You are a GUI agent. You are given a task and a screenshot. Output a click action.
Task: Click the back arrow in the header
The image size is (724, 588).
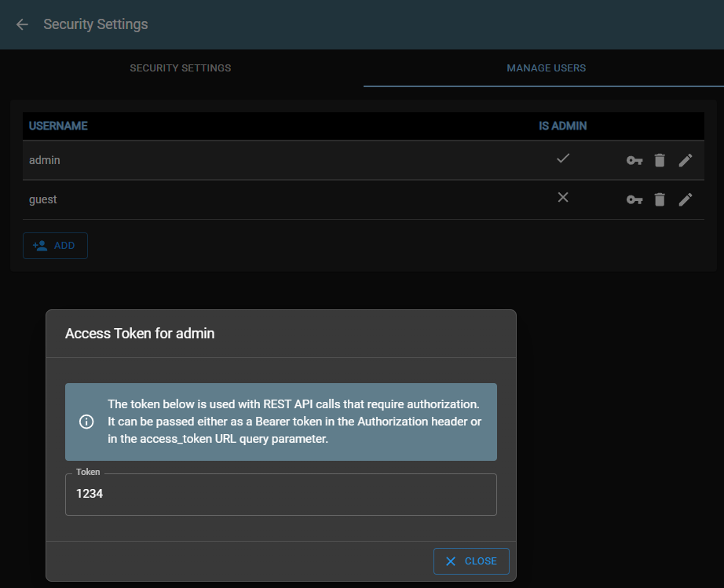pos(22,24)
